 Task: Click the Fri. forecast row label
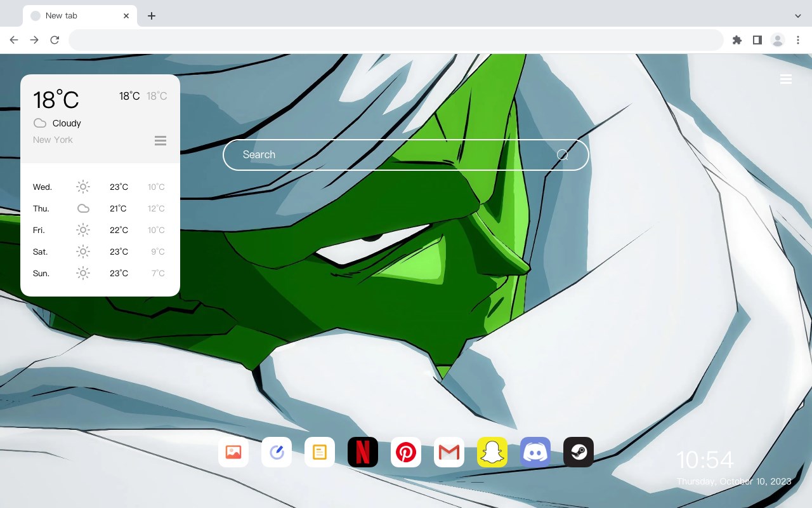point(39,230)
